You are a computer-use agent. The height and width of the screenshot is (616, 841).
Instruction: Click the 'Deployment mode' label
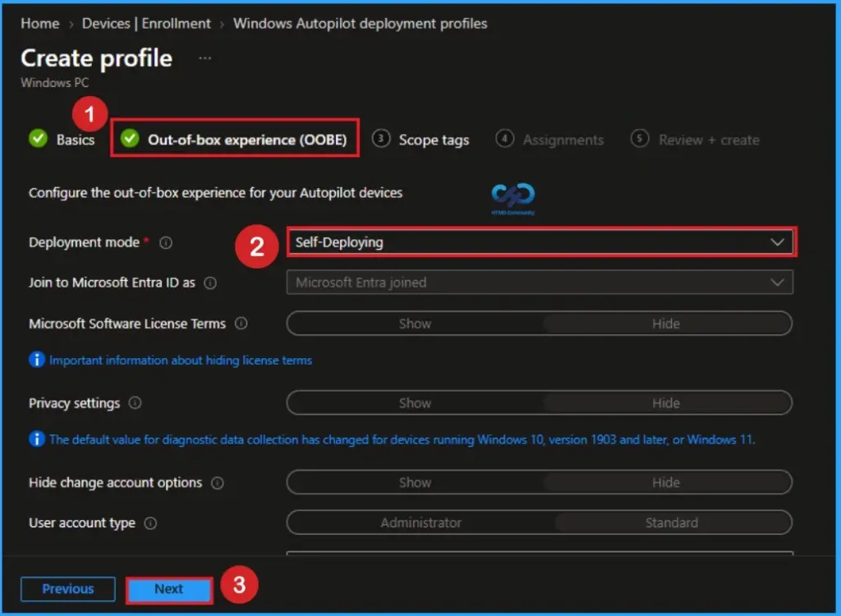[x=85, y=242]
